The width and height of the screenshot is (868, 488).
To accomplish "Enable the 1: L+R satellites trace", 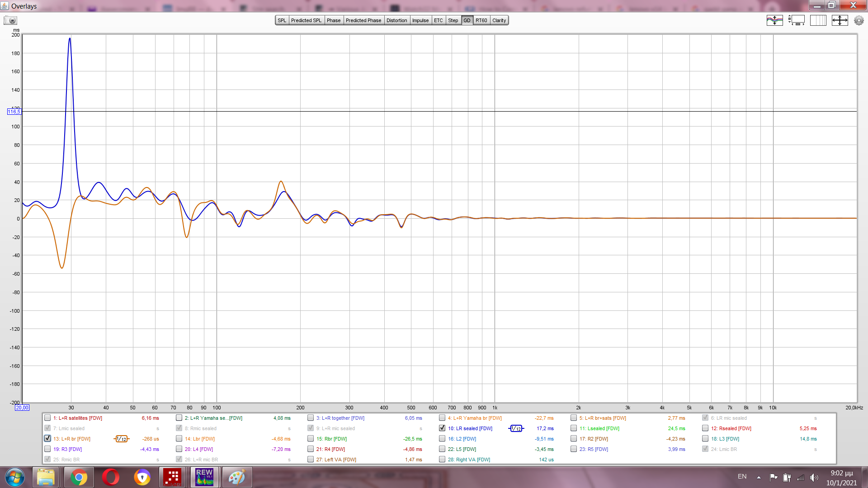I will 47,418.
